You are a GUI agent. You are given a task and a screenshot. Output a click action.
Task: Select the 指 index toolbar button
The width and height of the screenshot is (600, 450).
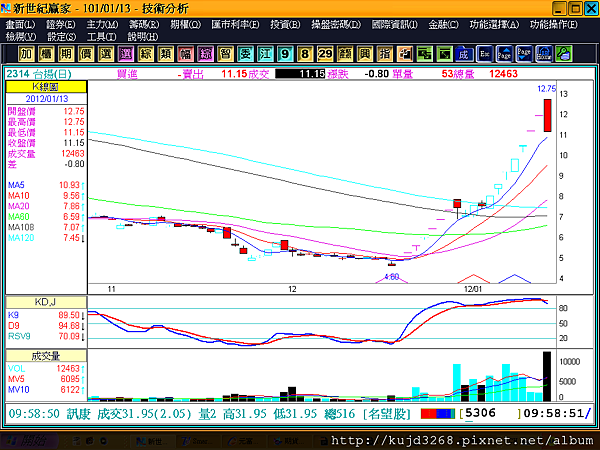point(385,54)
